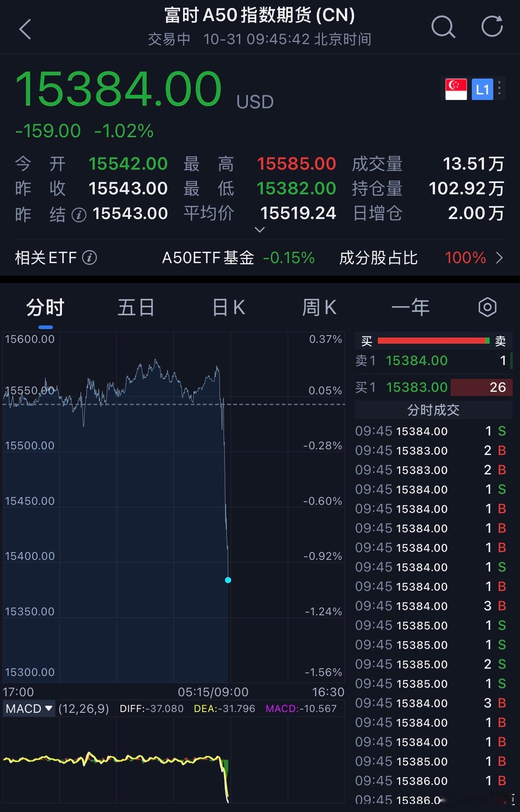Tap the DEA:-31.796 reading
This screenshot has width=520, height=812.
click(224, 709)
